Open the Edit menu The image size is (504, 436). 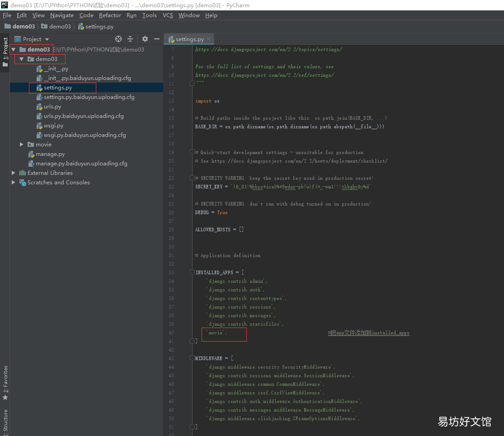(22, 15)
